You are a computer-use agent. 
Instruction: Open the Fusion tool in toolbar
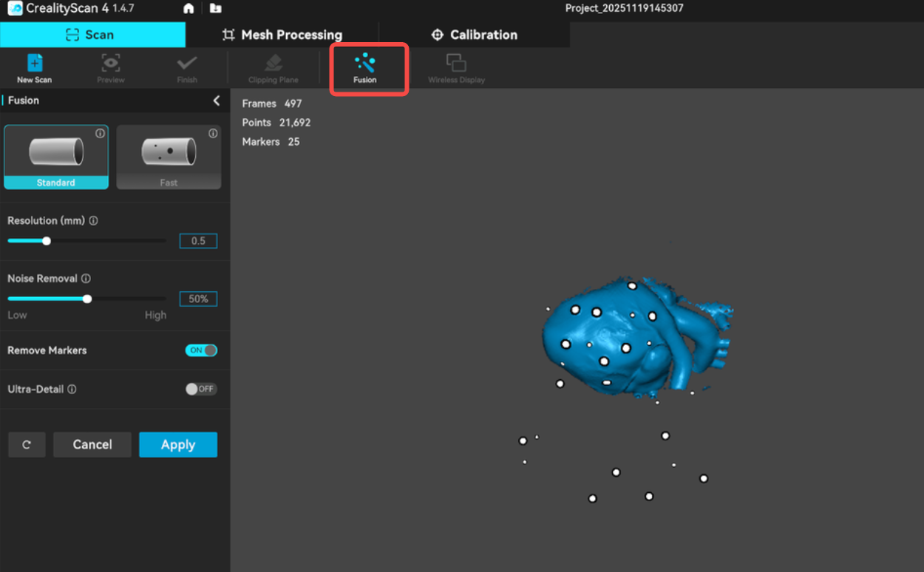365,64
